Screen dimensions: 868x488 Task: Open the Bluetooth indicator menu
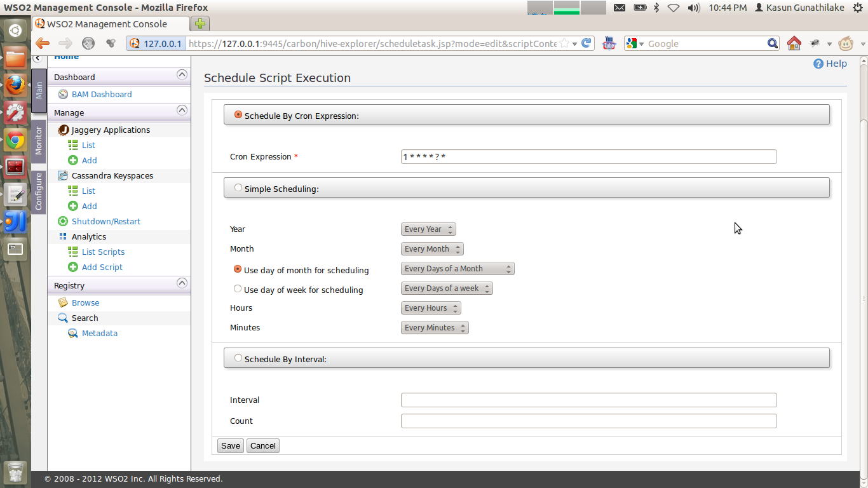pyautogui.click(x=657, y=8)
